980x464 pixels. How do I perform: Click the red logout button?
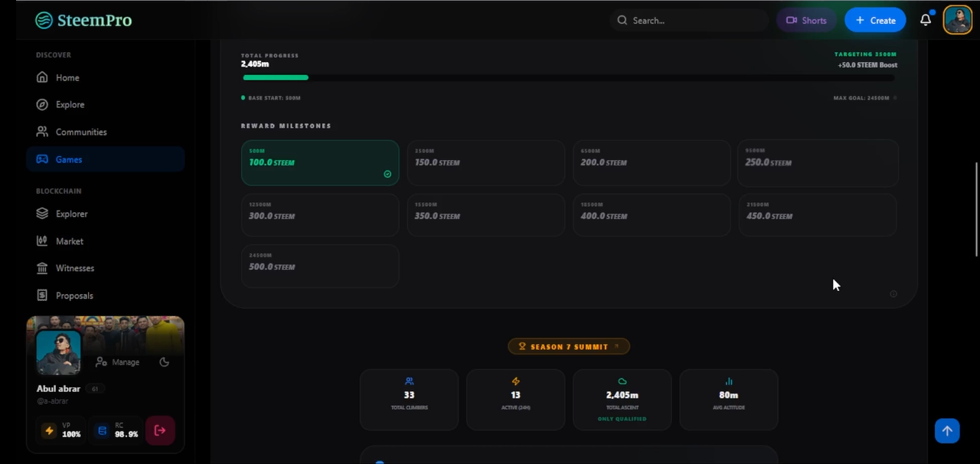160,430
